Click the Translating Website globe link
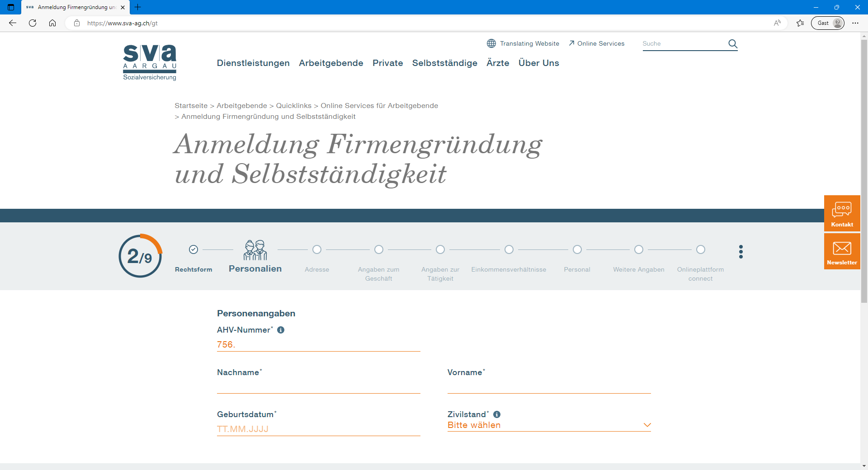This screenshot has width=868, height=470. 523,43
